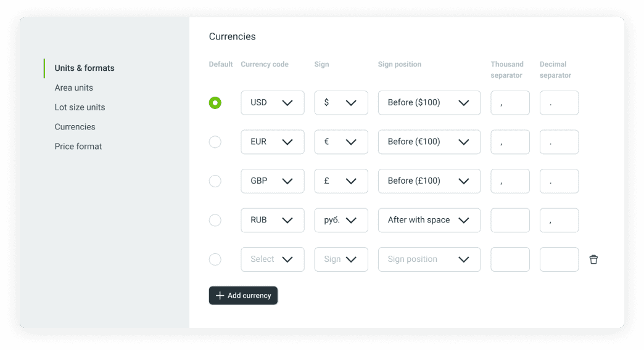Click the Add currency button

243,296
